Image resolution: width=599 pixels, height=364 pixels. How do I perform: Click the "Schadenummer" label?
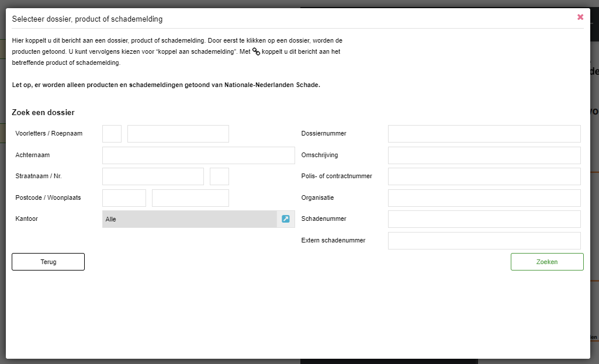coord(324,219)
